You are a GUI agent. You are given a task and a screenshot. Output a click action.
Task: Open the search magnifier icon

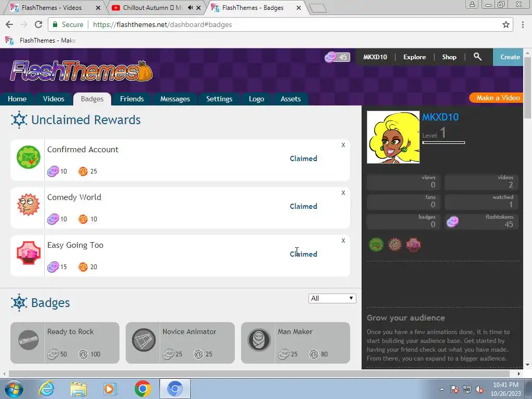coord(477,57)
